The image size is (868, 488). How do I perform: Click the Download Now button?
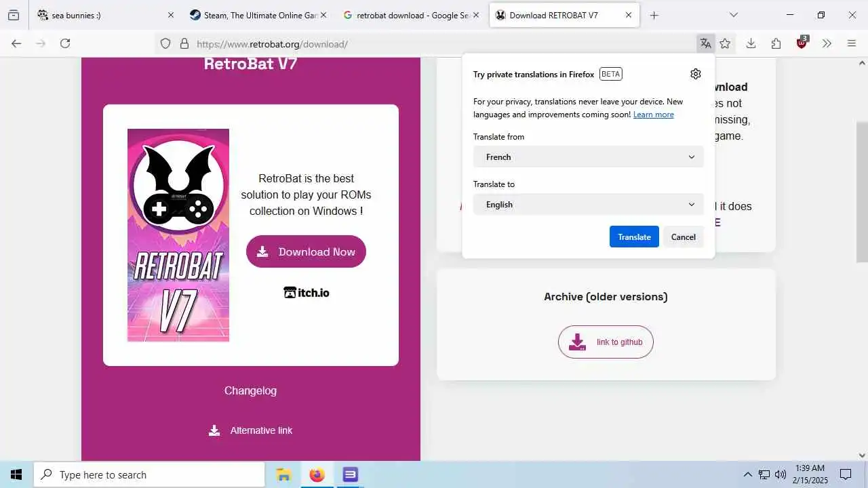pos(306,251)
